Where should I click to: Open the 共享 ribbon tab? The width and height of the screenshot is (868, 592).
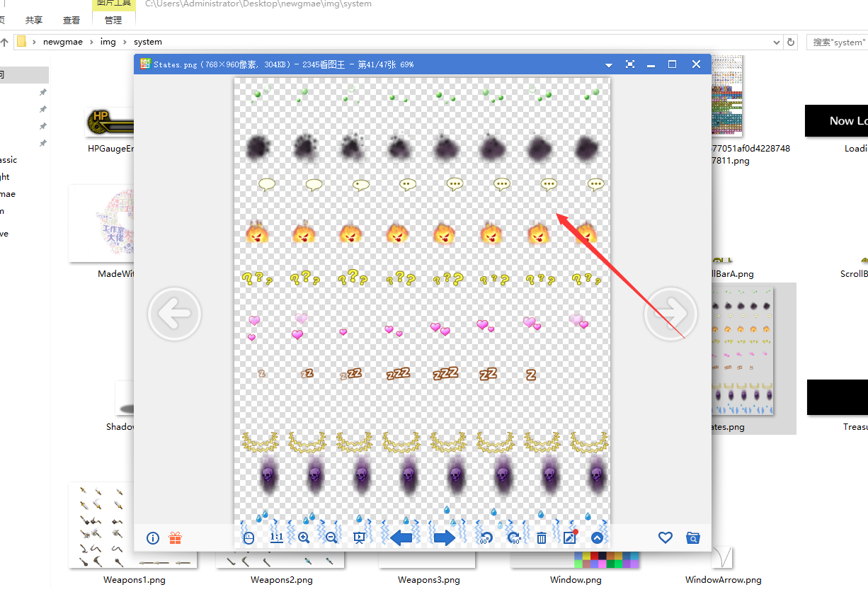click(34, 21)
